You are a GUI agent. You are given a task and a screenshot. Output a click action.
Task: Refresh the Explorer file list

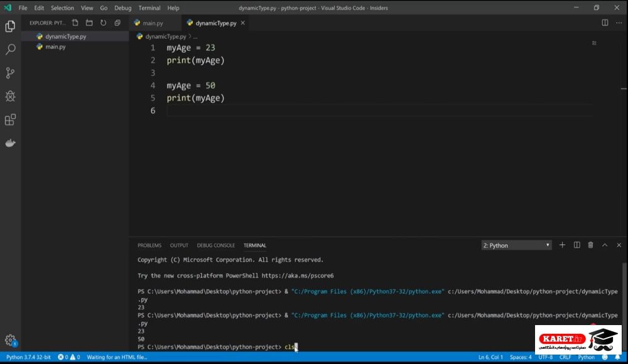click(x=104, y=23)
